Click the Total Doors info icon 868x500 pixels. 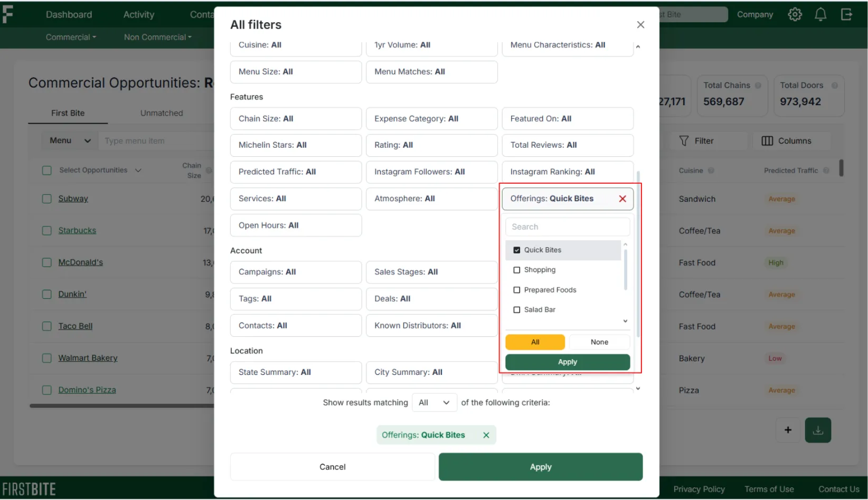835,86
